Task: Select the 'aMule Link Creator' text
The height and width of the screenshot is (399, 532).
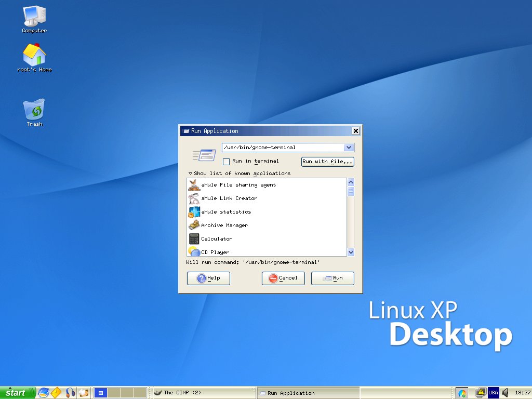Action: (229, 198)
